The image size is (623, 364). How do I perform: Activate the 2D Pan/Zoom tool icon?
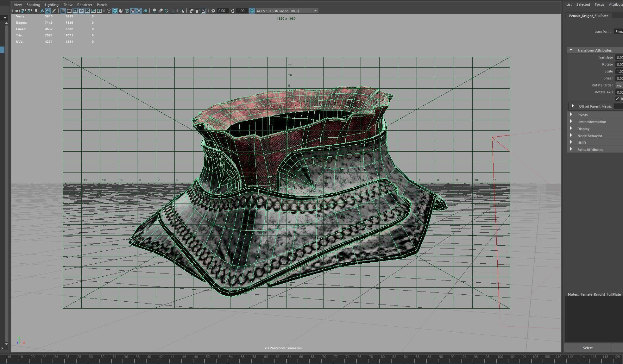point(47,11)
